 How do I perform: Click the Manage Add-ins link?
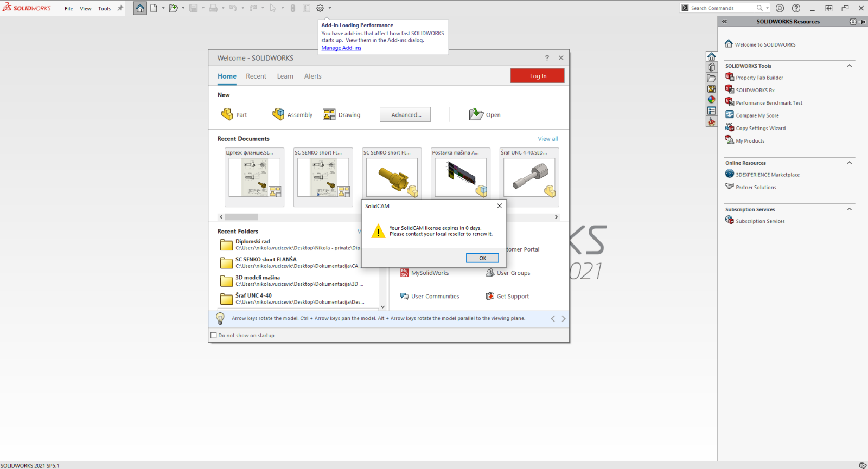coord(341,48)
